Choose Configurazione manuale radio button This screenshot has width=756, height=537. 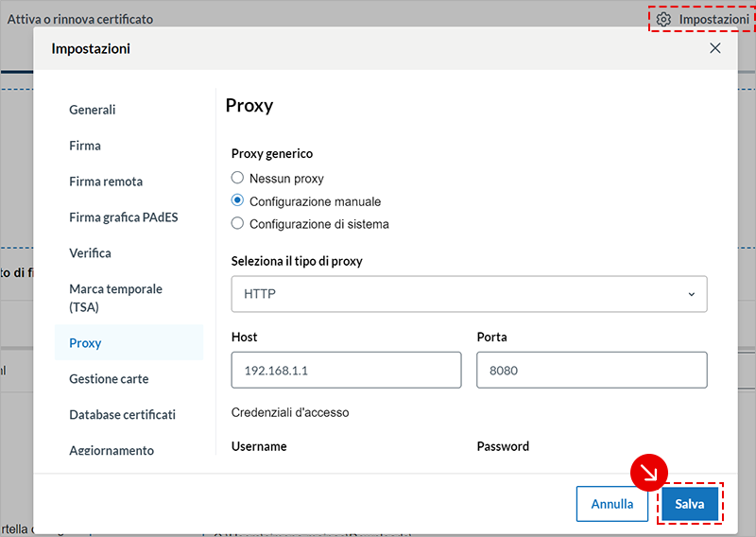(x=238, y=201)
